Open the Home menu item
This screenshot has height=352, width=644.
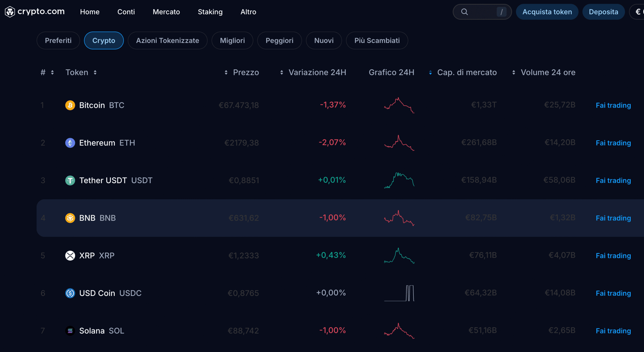click(x=90, y=12)
